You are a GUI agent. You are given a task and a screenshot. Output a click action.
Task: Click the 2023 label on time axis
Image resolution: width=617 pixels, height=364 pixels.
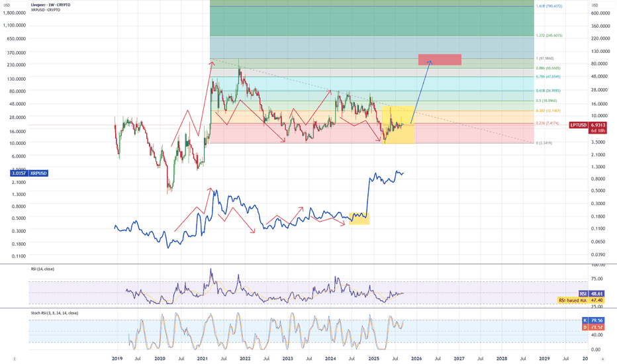(287, 359)
